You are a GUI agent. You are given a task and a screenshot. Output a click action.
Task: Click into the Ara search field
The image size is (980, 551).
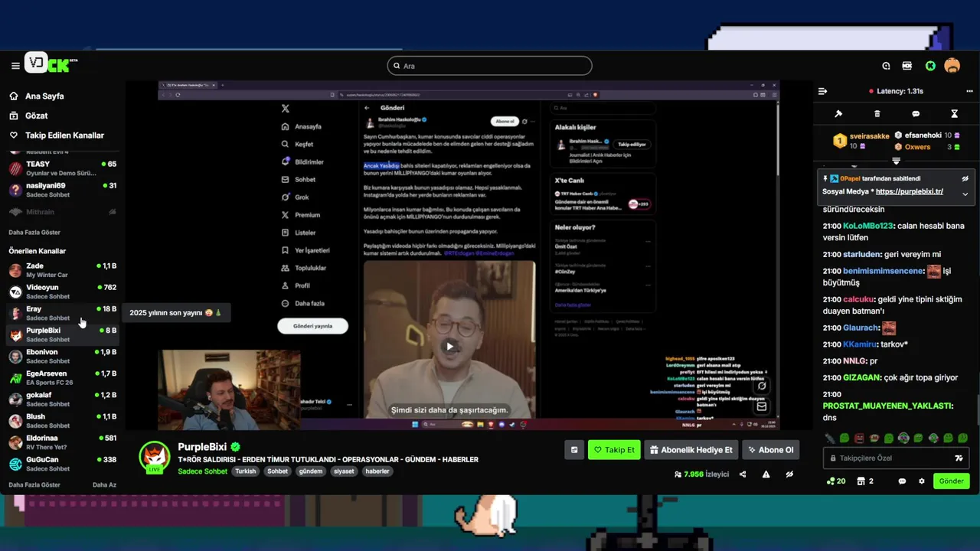tap(489, 66)
